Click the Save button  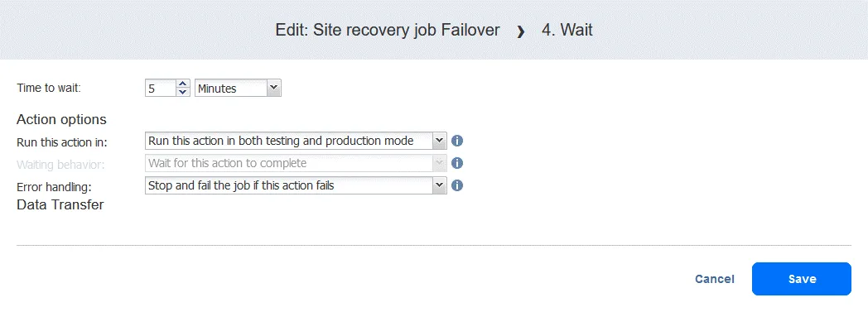[x=801, y=279]
